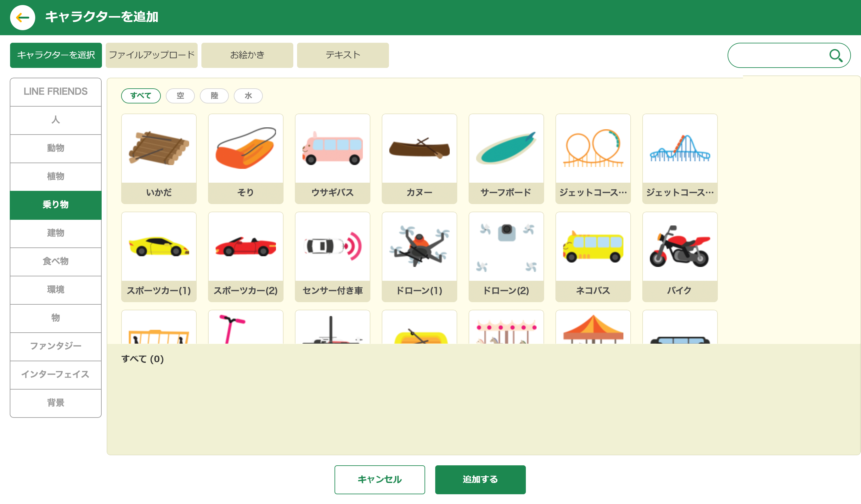Image resolution: width=861 pixels, height=504 pixels.
Task: Toggle the 陸 (land) filter
Action: click(214, 96)
